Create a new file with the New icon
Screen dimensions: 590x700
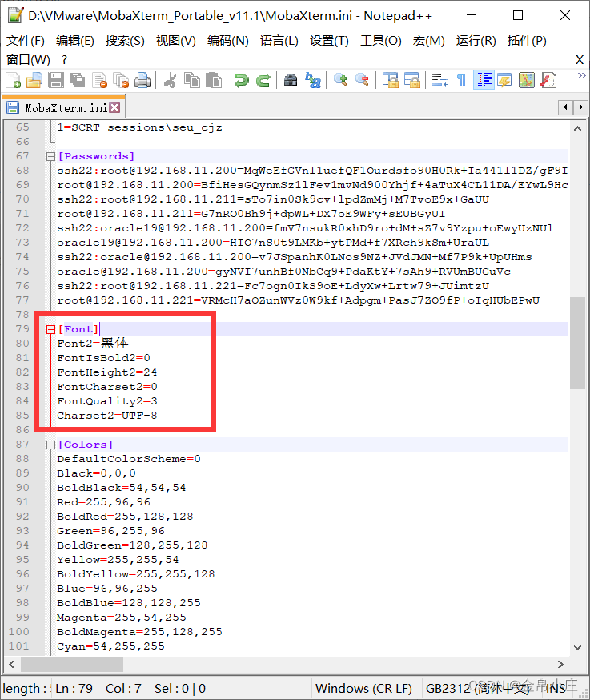coord(14,80)
